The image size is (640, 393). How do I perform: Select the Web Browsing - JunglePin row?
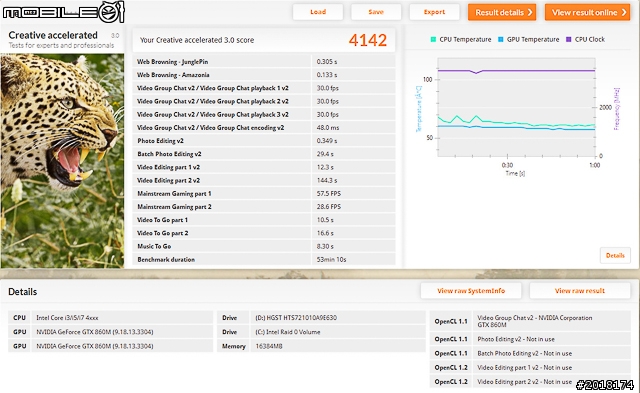[264, 62]
